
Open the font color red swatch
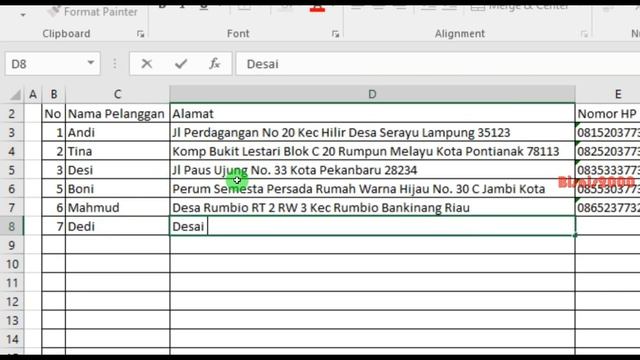[317, 8]
